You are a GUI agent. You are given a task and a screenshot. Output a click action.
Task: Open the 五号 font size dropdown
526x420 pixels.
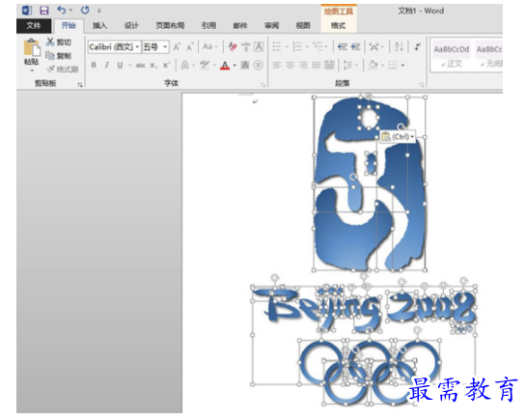pos(165,47)
